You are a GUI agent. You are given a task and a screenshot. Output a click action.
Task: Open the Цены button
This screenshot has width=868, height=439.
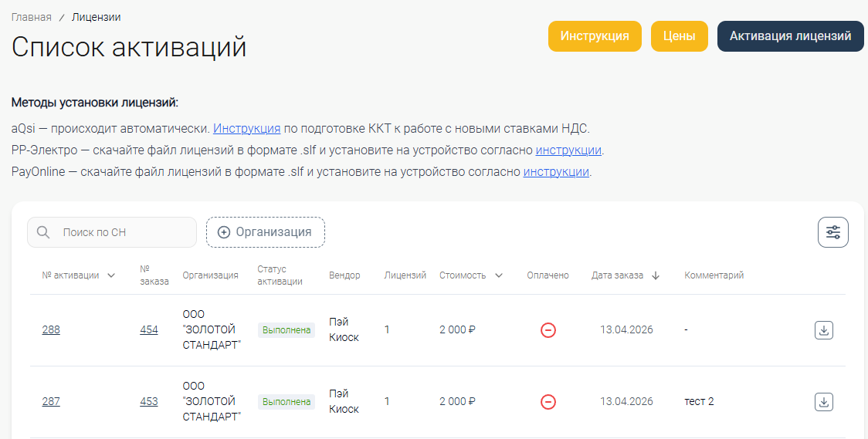pyautogui.click(x=679, y=36)
